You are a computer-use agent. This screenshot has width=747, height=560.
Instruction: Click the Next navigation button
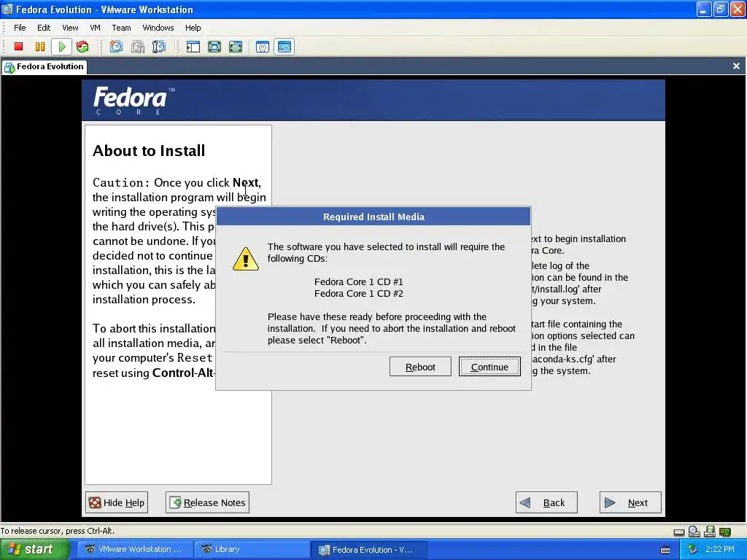pos(630,502)
